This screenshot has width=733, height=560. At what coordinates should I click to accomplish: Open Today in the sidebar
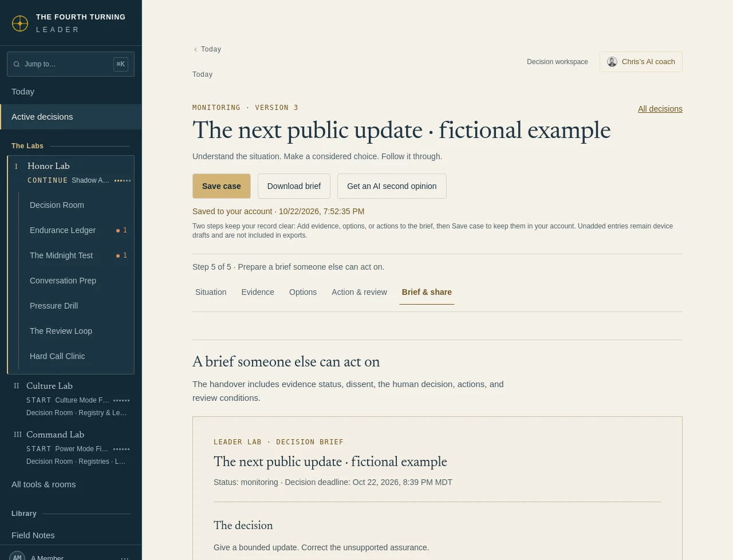click(x=71, y=92)
